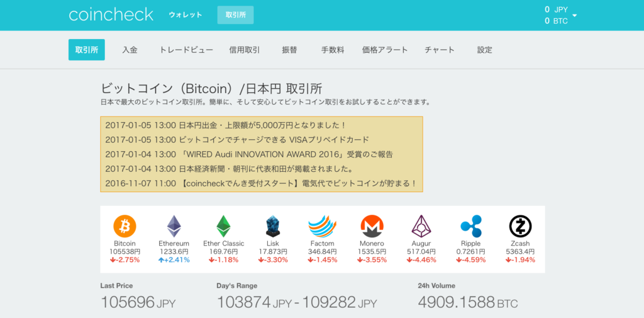This screenshot has height=318, width=644.
Task: Click the green Ether Classic icon
Action: (x=223, y=226)
